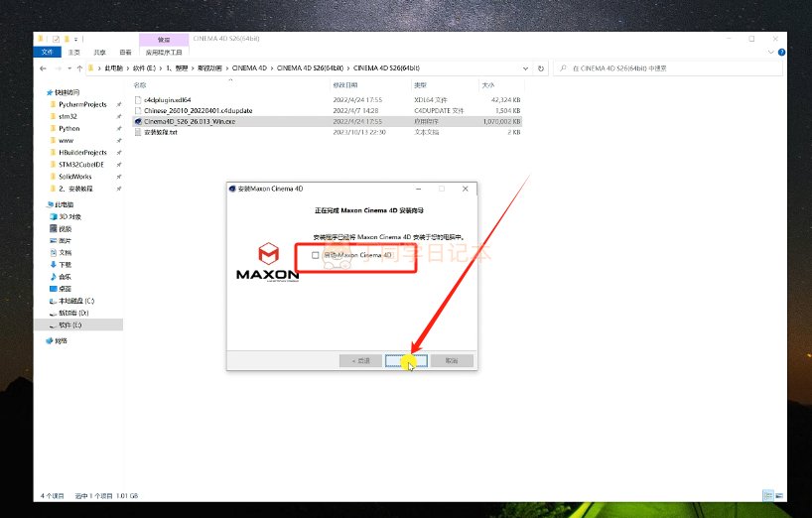This screenshot has height=518, width=812.
Task: Click 此电脑 in the address breadcrumb
Action: coord(113,68)
